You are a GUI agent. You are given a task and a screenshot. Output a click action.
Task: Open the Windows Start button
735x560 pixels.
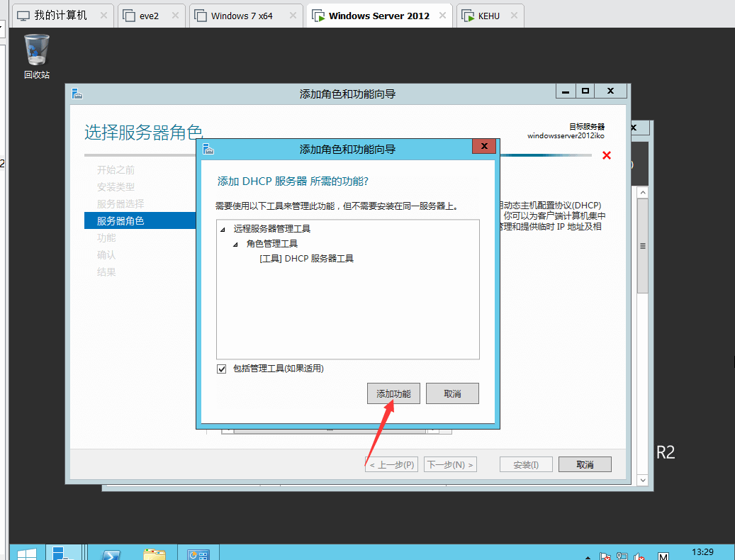click(x=27, y=553)
